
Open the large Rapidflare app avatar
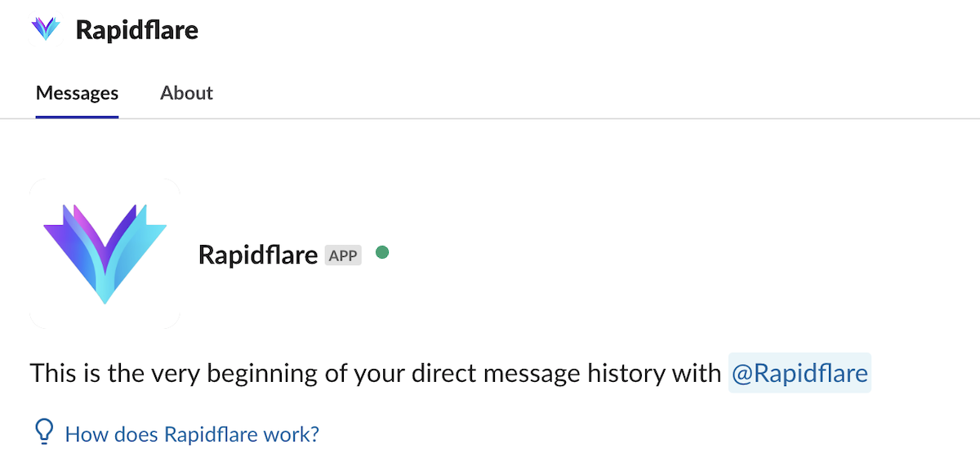coord(105,254)
